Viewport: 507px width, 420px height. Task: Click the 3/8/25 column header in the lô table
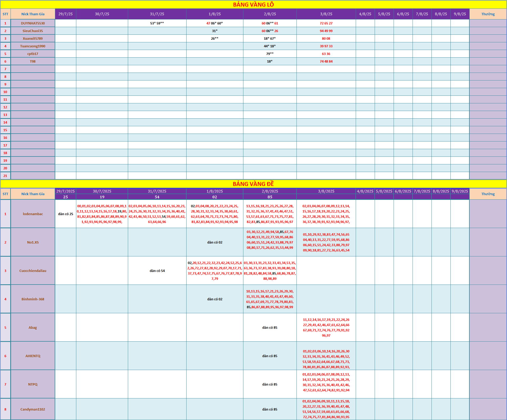coord(326,14)
